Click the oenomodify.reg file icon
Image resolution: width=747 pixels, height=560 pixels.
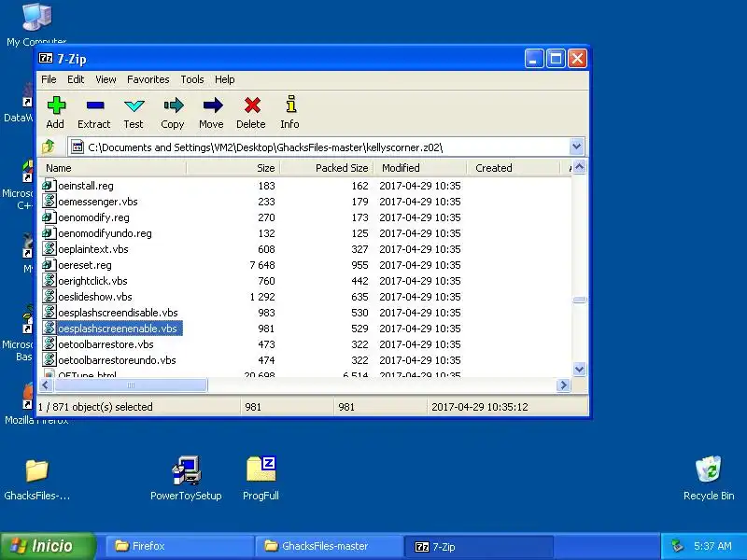(49, 217)
